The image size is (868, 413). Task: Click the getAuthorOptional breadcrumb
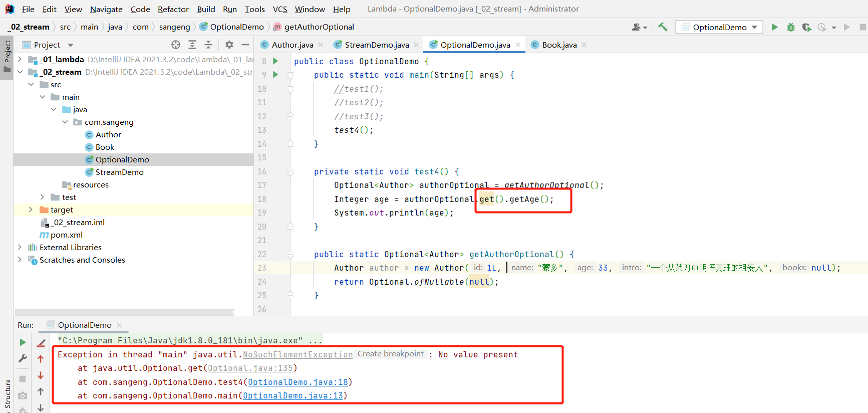click(319, 27)
